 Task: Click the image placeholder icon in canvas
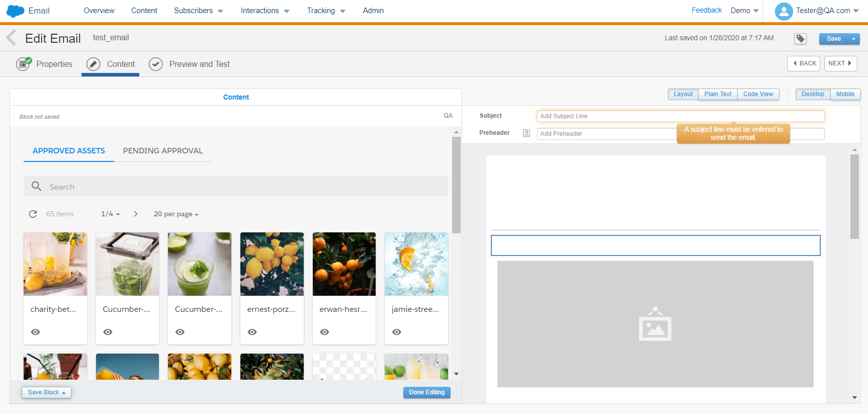[655, 324]
